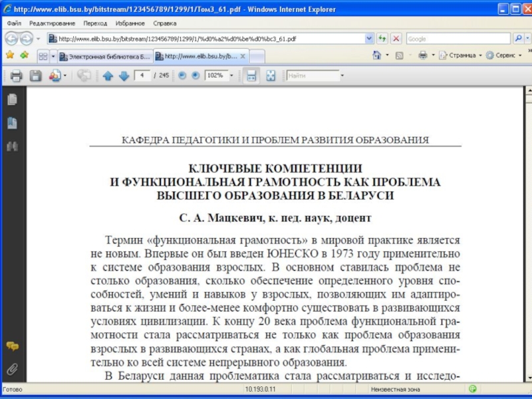Open the Pages thumbnails panel icon
Image resolution: width=532 pixels, height=399 pixels.
[x=12, y=99]
